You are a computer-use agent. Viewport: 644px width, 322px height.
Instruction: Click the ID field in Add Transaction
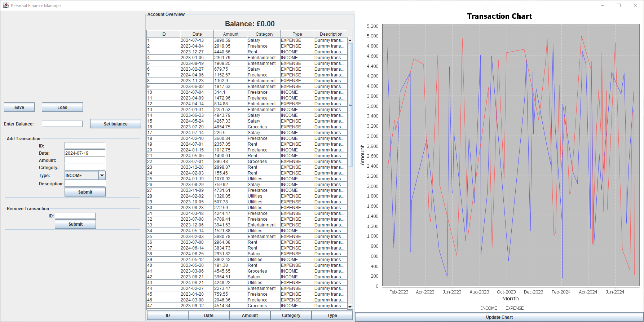point(85,146)
